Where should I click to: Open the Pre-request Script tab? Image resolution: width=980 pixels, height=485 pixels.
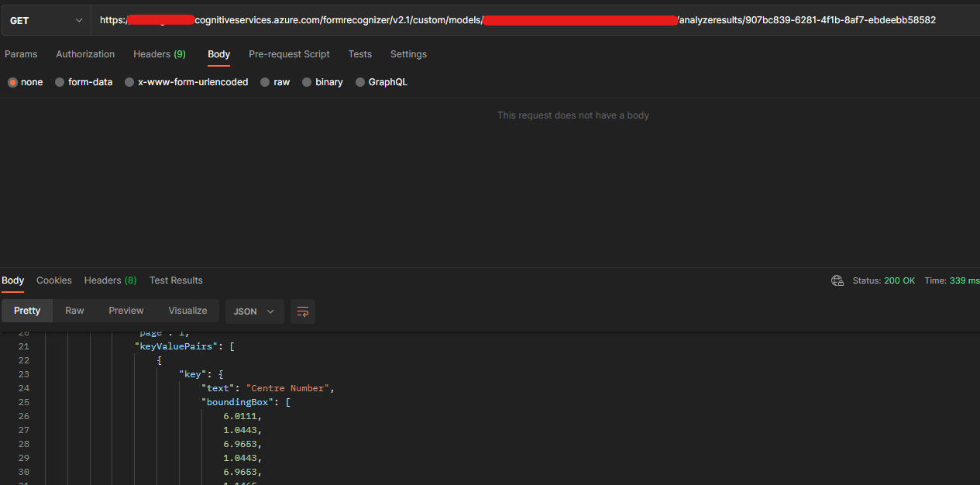[x=289, y=54]
